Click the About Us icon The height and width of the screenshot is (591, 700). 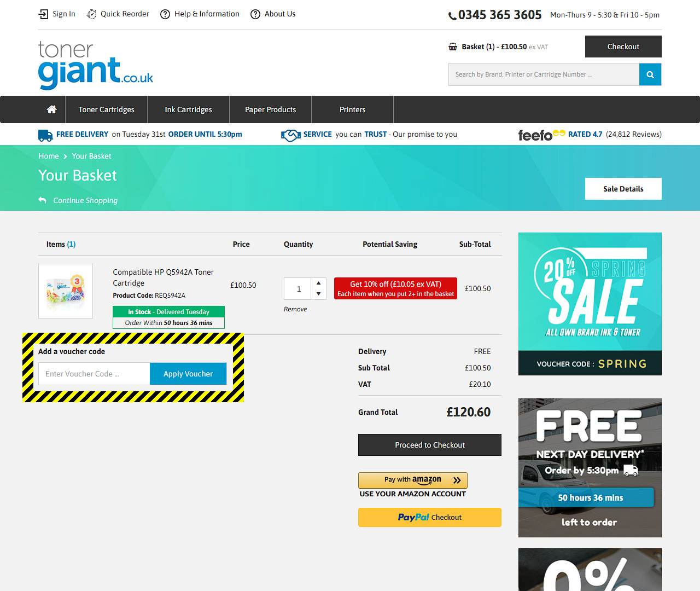point(255,14)
